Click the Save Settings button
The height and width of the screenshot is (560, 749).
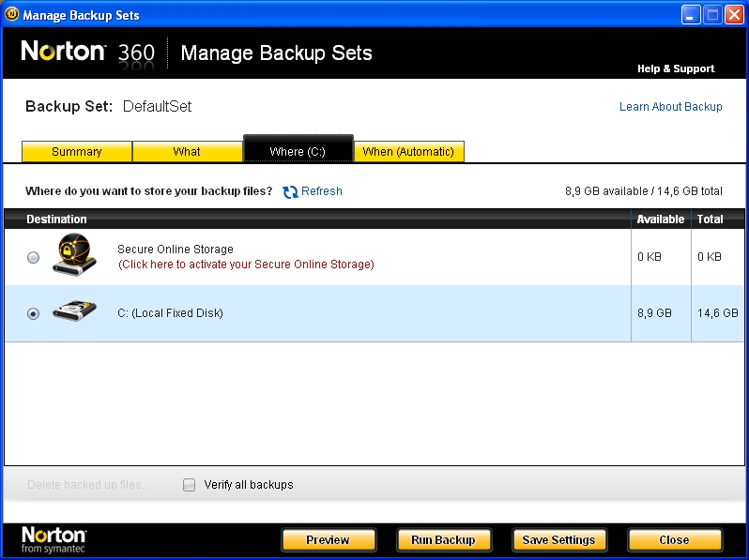pyautogui.click(x=558, y=540)
